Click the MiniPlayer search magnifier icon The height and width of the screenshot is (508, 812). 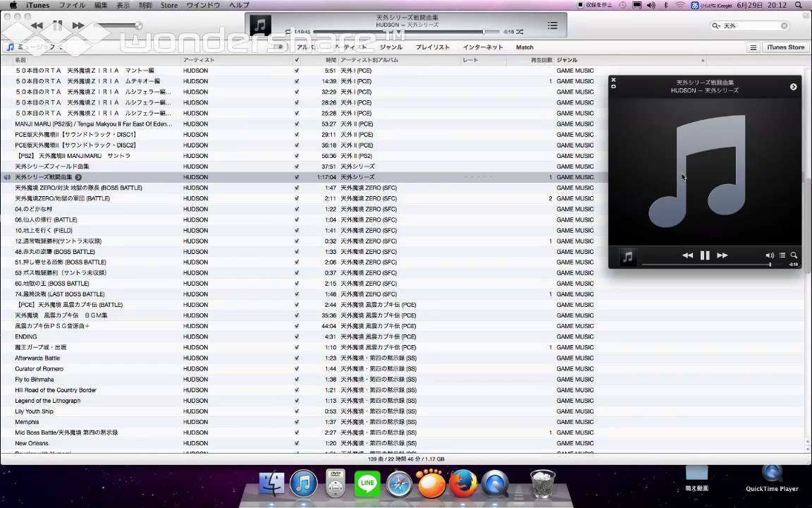794,255
